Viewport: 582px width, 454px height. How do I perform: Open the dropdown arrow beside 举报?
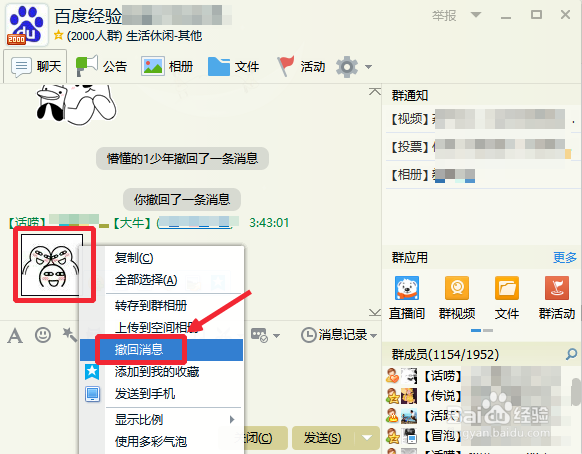[475, 15]
